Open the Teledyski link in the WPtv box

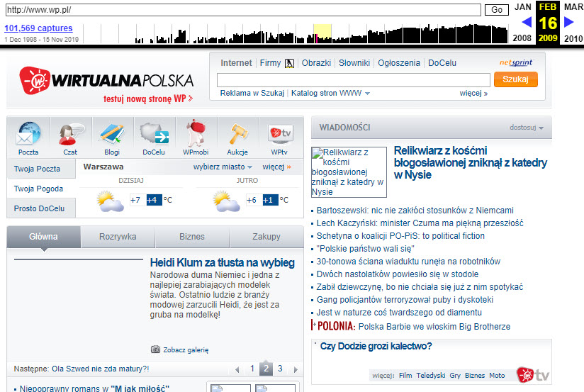431,376
